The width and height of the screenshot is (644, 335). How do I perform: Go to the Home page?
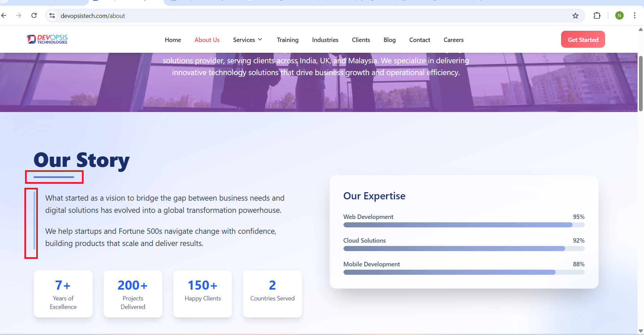tap(173, 40)
